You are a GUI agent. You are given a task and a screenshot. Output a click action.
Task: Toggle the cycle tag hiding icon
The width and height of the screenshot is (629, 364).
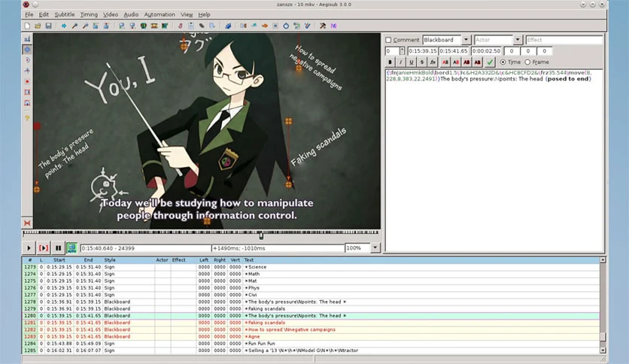(x=334, y=26)
